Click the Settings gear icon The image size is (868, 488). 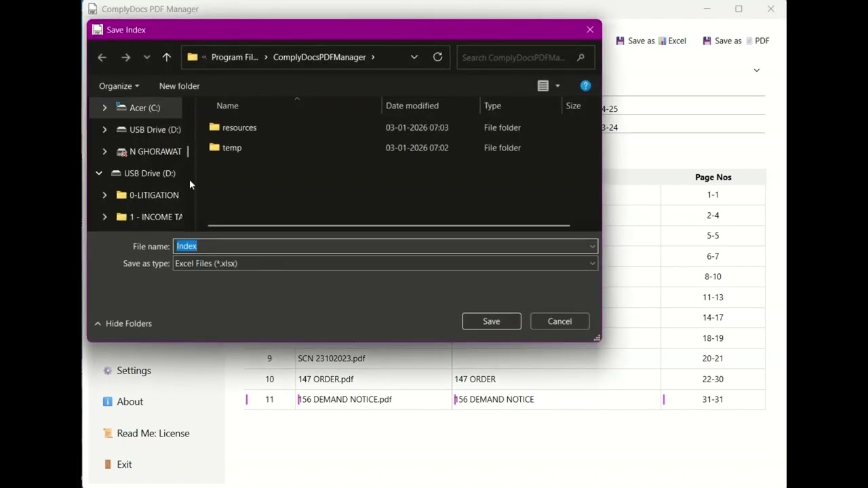pos(107,371)
